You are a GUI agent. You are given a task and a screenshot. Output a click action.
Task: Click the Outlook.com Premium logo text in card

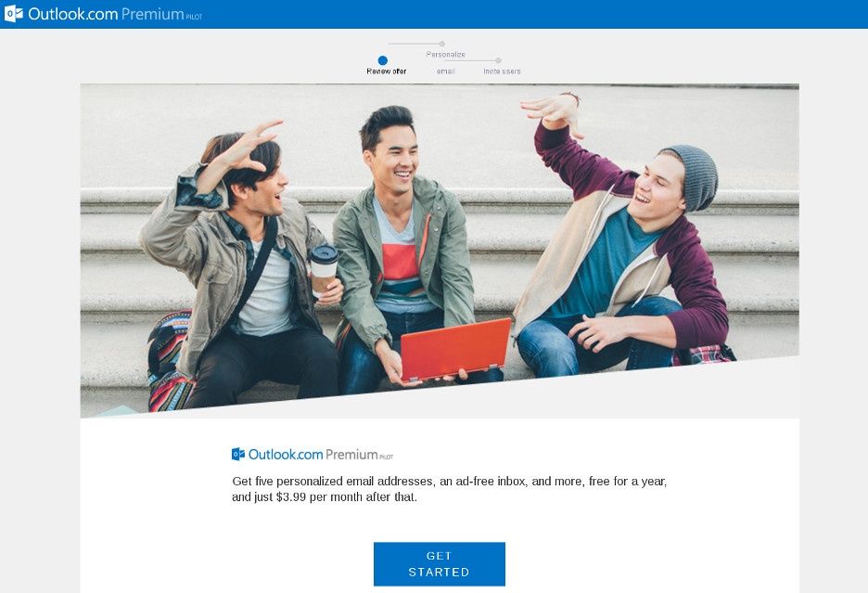click(x=321, y=455)
